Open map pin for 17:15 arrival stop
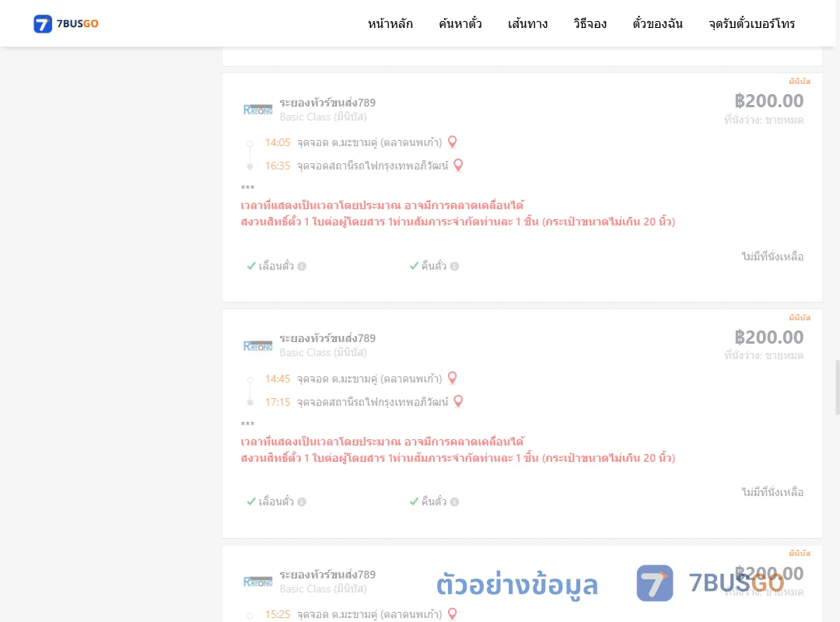This screenshot has height=622, width=840. 458,400
